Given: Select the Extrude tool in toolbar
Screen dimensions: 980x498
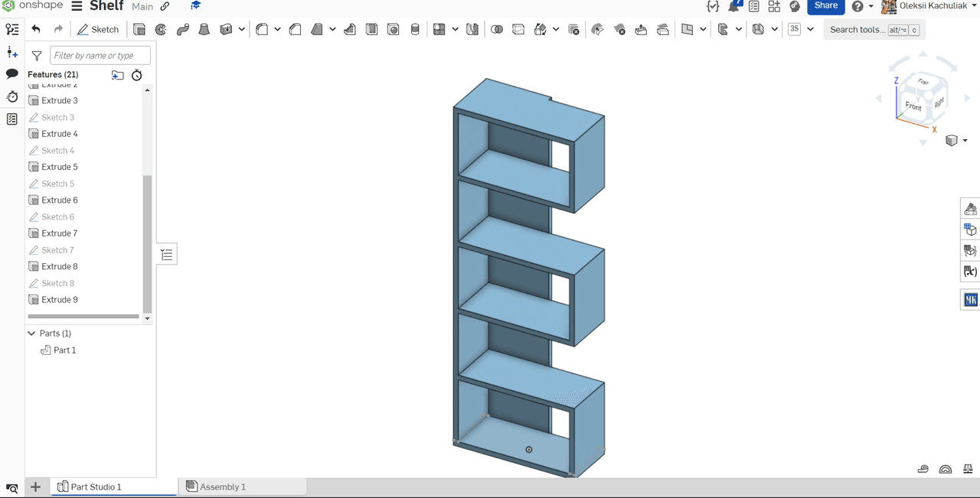Looking at the screenshot, I should 139,30.
